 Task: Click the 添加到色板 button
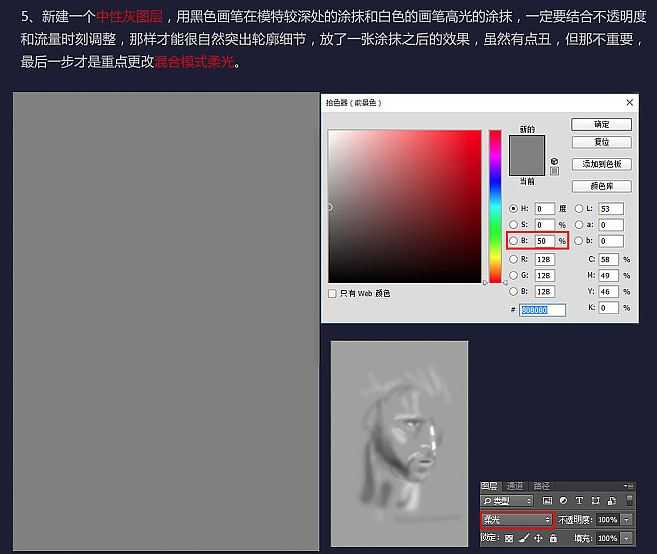pyautogui.click(x=601, y=164)
